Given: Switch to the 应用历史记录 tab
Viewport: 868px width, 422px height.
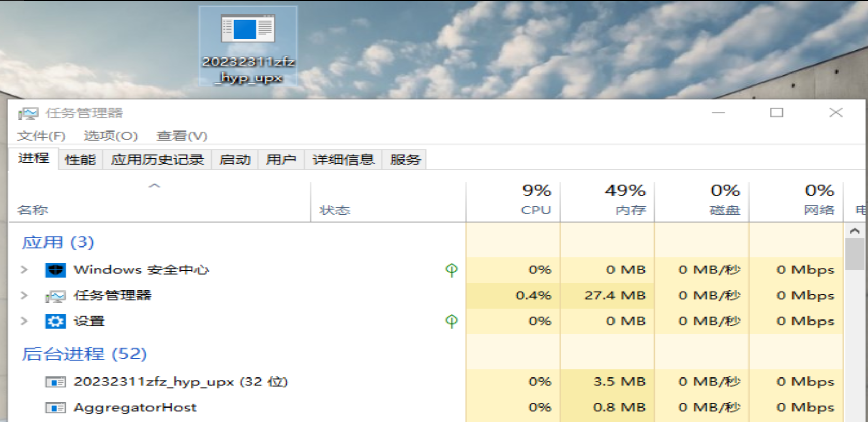Looking at the screenshot, I should [x=157, y=159].
